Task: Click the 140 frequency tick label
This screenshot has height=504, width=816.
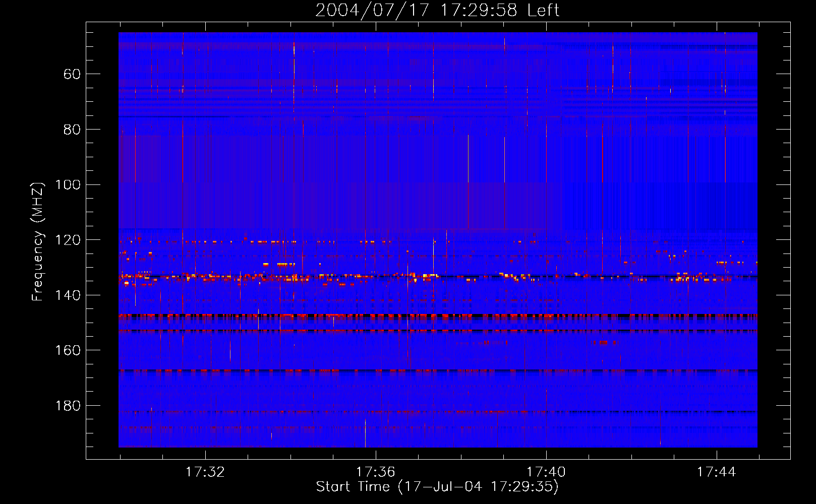Action: [x=68, y=295]
